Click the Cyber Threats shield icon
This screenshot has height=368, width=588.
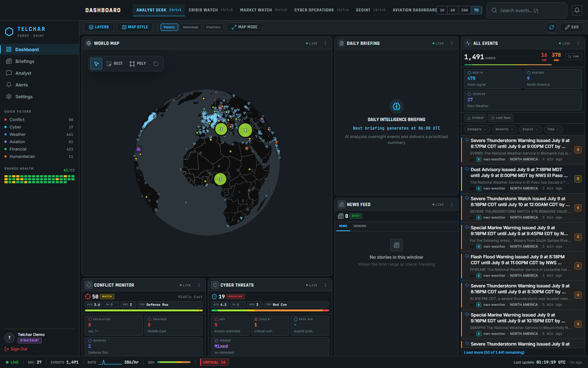click(x=215, y=285)
